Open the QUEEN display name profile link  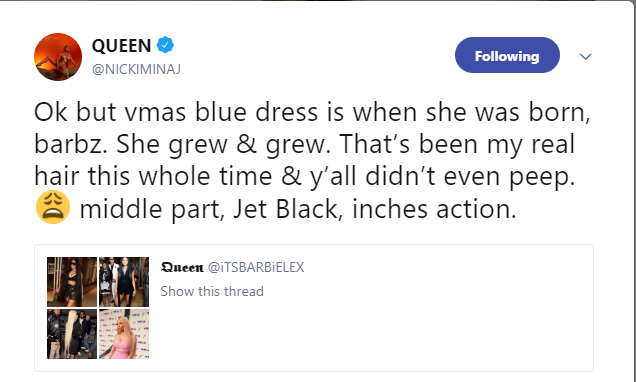(121, 45)
